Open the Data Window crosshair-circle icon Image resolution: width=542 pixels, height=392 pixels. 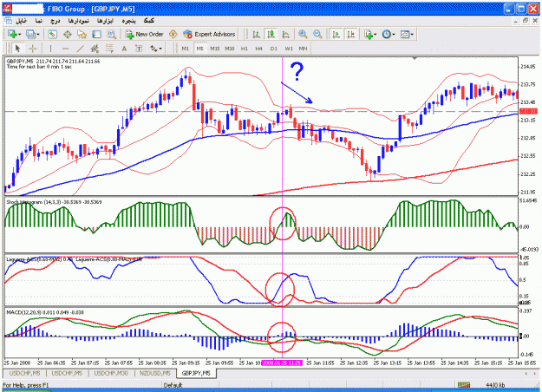coord(67,34)
